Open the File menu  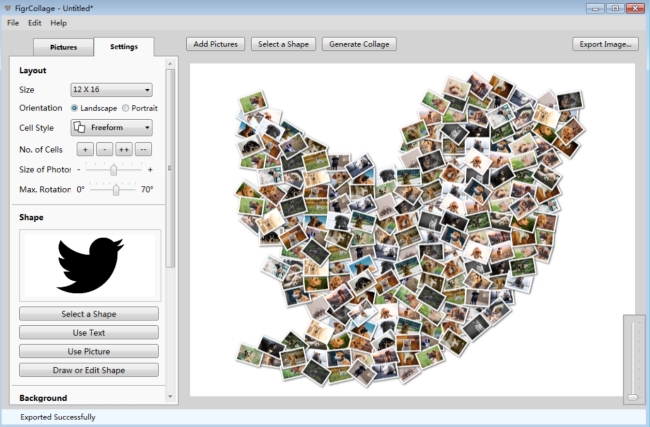coord(13,22)
